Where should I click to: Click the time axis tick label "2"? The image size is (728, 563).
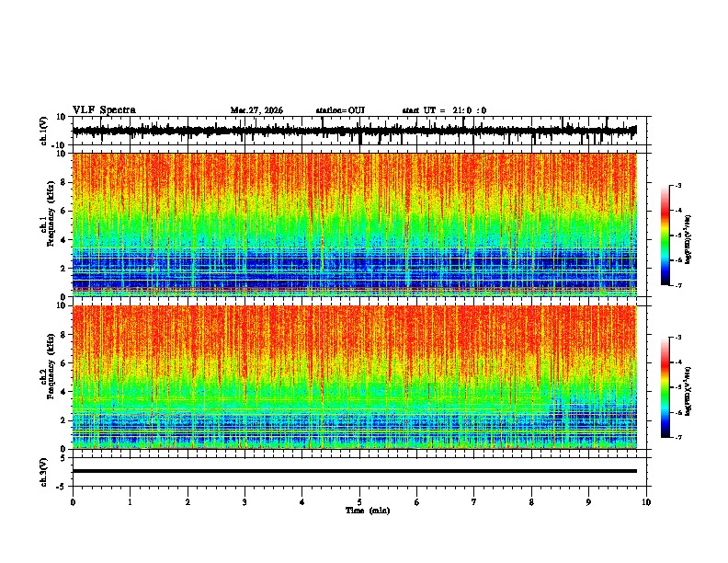[188, 502]
